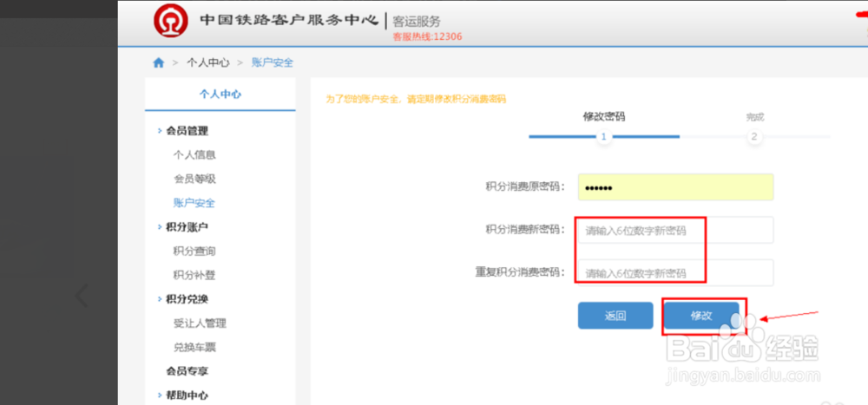This screenshot has width=868, height=405.
Task: Open 会员专享 menu item
Action: click(x=187, y=371)
